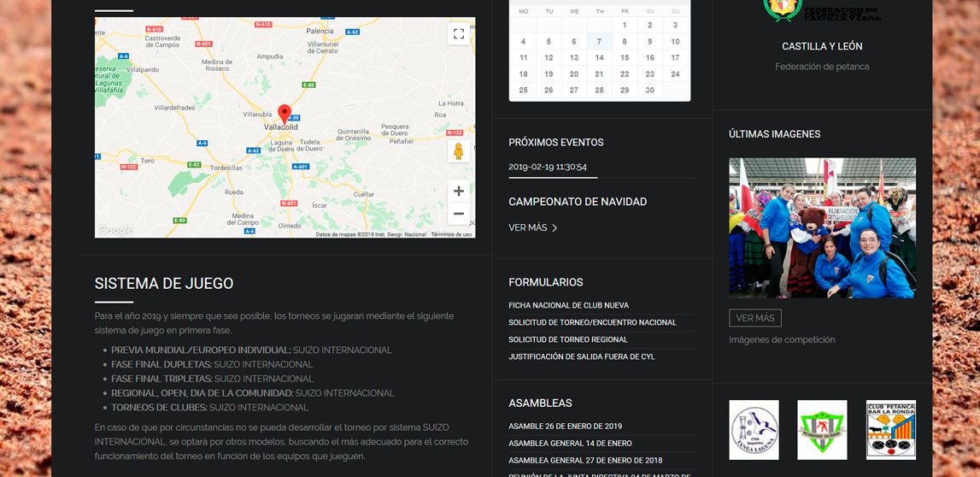
Task: Zoom in the map with plus button
Action: [459, 191]
